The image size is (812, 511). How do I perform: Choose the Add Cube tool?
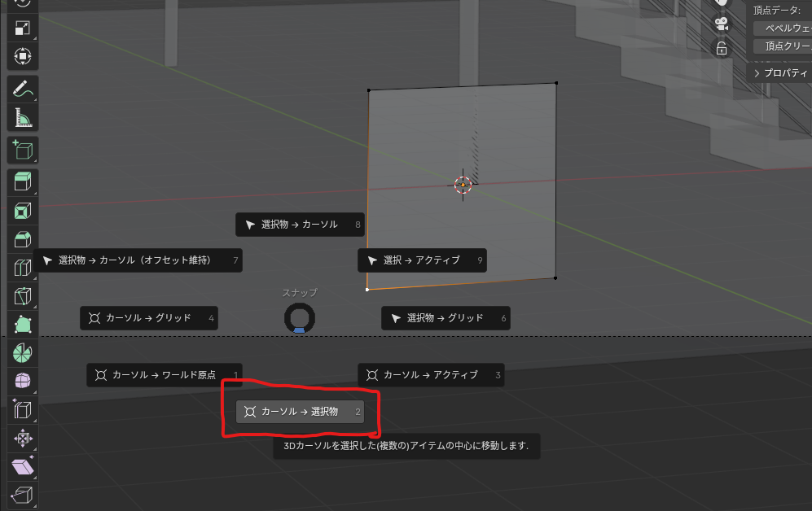click(x=23, y=150)
